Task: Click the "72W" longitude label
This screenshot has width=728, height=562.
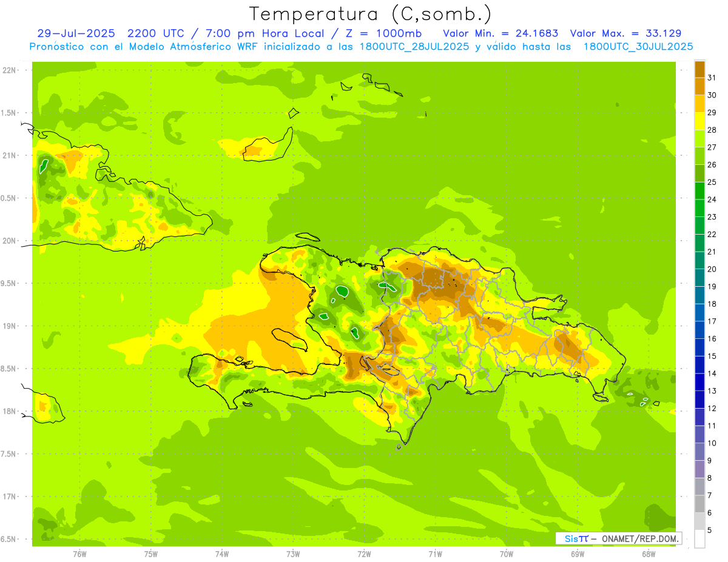Action: coord(364,554)
